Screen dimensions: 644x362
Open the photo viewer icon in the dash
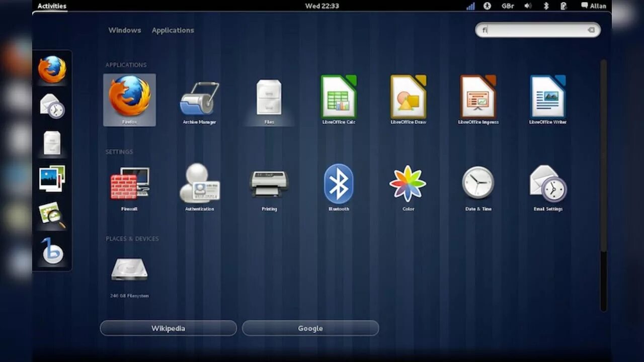tap(52, 178)
